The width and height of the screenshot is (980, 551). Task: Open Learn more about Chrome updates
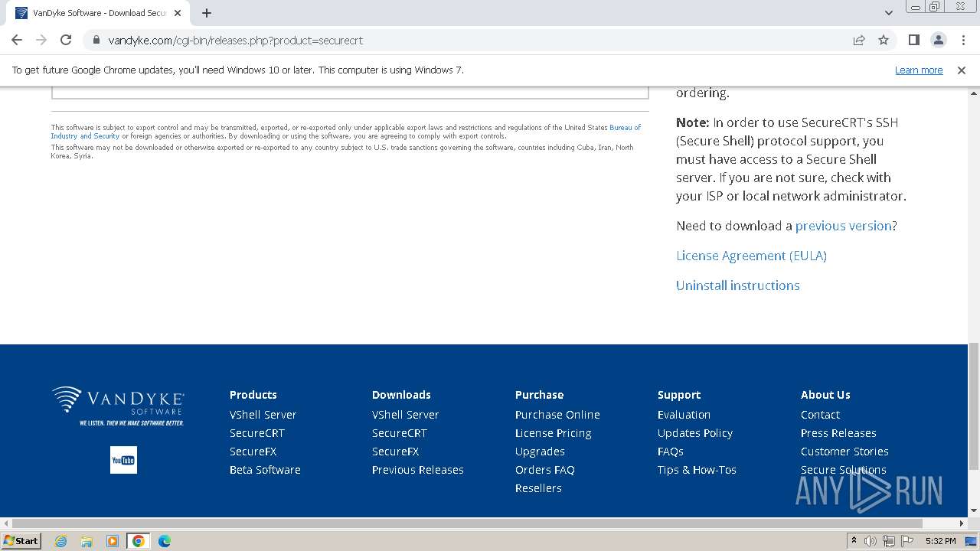click(919, 70)
